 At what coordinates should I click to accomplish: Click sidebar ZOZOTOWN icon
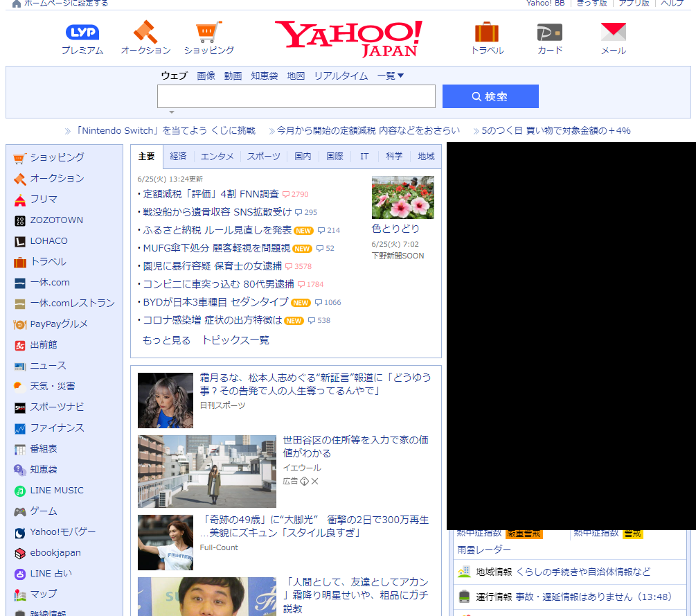20,221
